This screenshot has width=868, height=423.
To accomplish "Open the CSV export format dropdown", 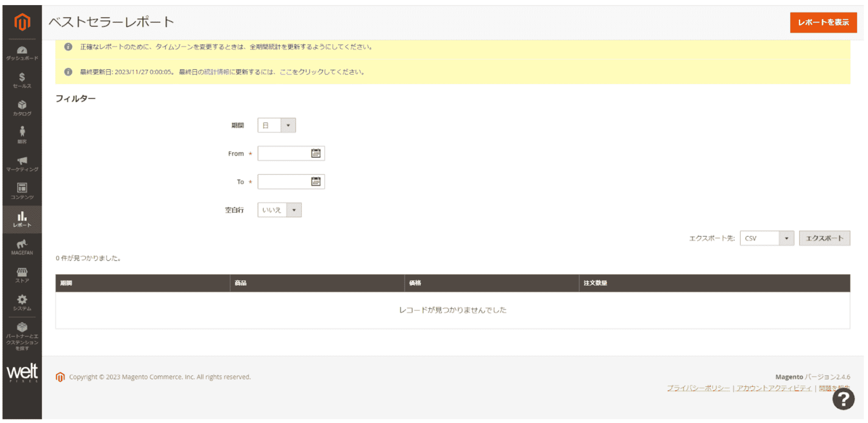I will [766, 238].
